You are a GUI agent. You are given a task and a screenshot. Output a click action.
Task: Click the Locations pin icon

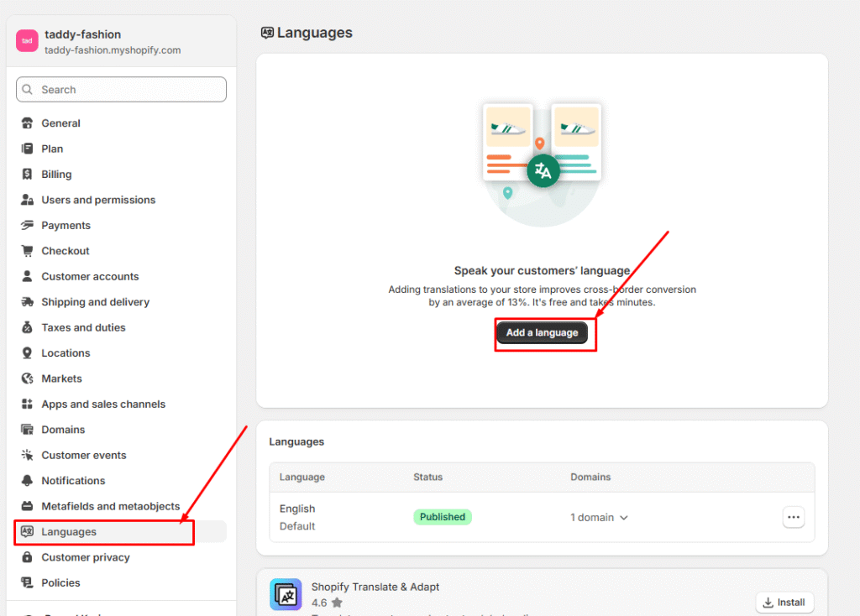point(27,353)
